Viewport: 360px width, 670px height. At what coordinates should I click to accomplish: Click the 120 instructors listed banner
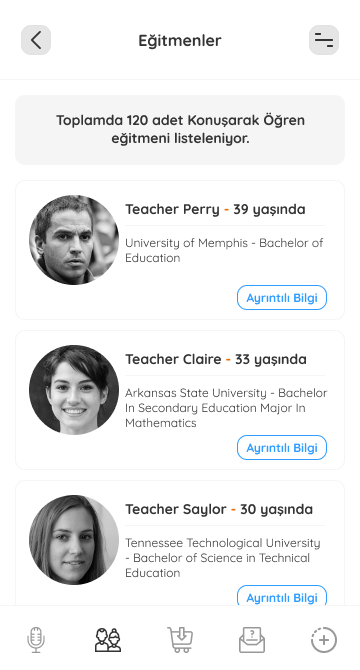pos(180,130)
